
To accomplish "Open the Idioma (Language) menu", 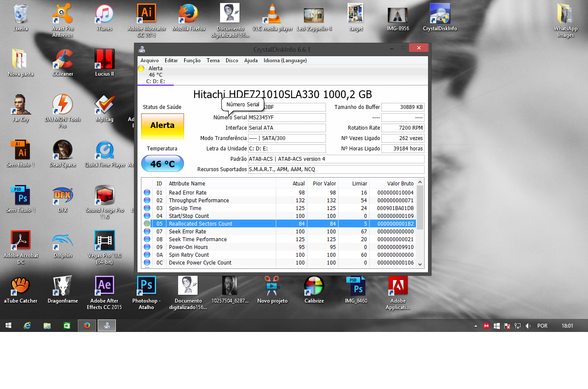I will [285, 61].
